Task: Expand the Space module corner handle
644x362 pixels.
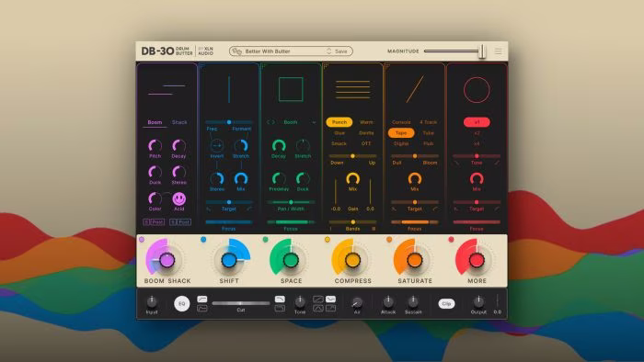Action: coord(264,65)
